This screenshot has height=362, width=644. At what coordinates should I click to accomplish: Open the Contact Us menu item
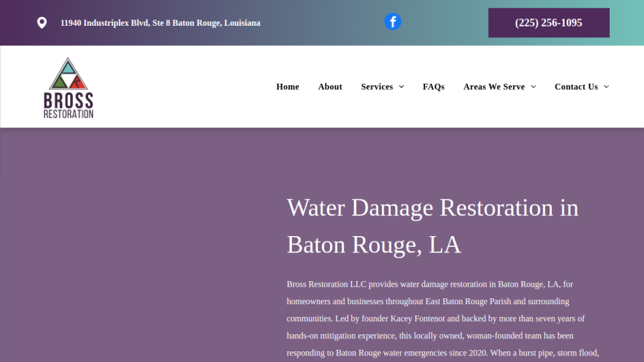point(576,87)
